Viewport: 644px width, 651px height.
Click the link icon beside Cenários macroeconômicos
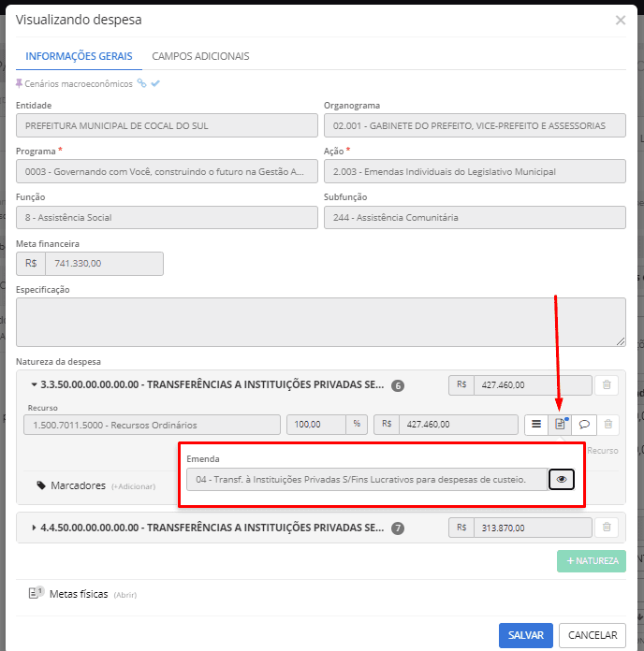[141, 83]
